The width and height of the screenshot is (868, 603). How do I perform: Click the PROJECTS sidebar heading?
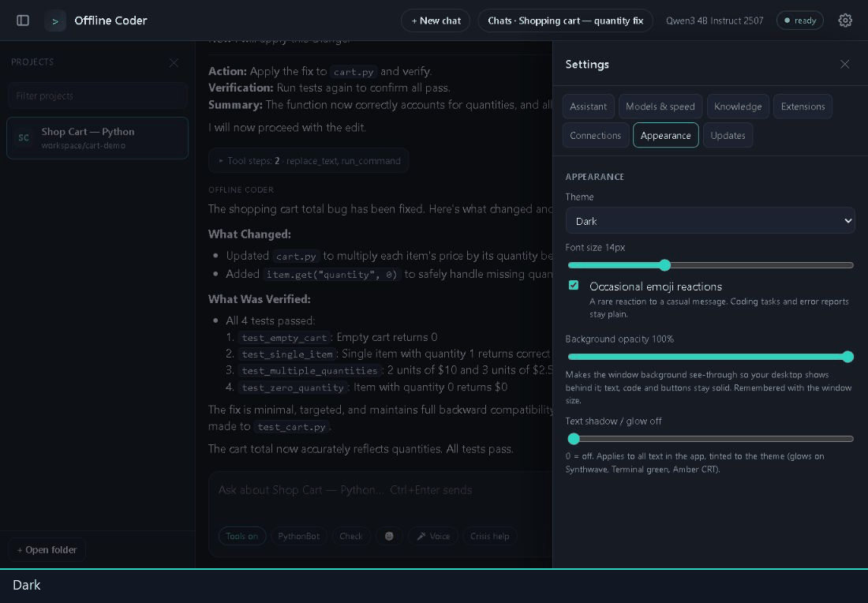32,62
